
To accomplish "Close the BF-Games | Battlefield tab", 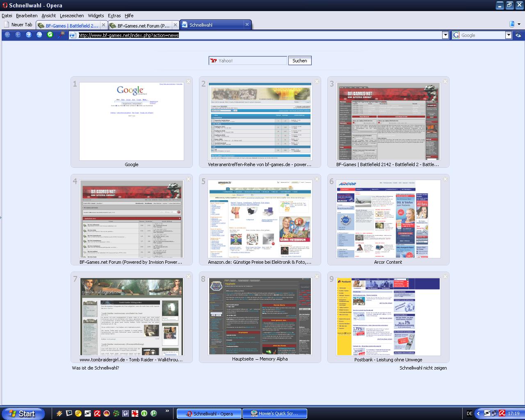I will pyautogui.click(x=104, y=25).
